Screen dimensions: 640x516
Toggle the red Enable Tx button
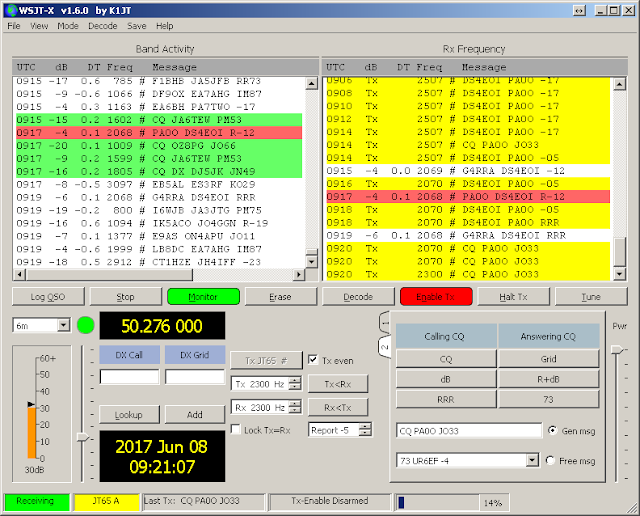tap(436, 297)
